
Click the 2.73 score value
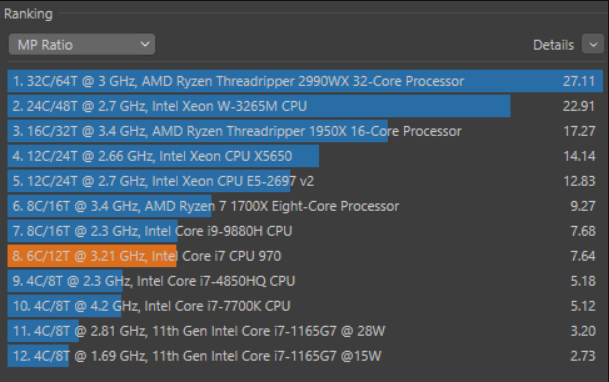(583, 356)
